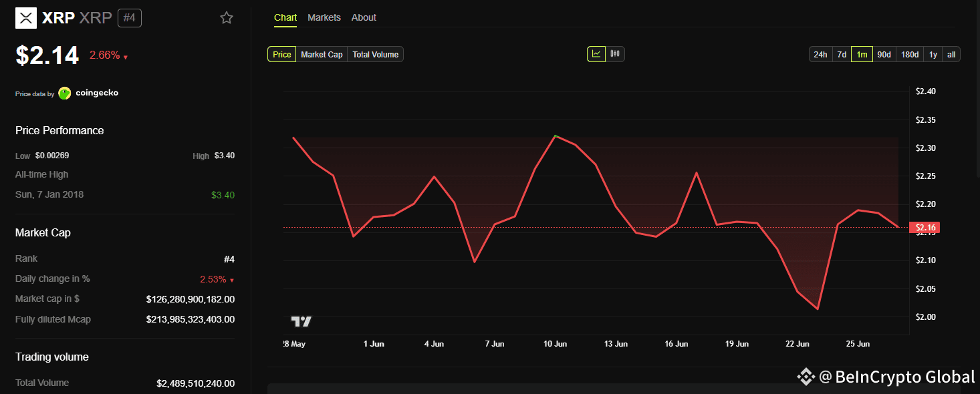Click the Sun, 7 Jan 2018 date
This screenshot has height=394, width=980.
point(49,194)
